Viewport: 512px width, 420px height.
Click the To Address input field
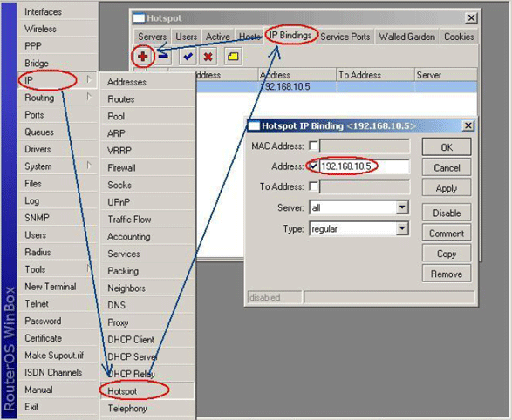364,186
